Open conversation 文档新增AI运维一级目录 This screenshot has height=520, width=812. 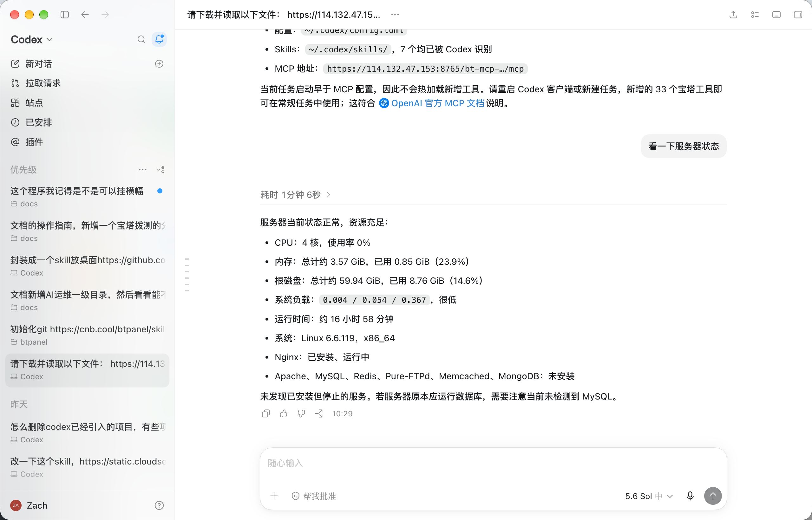(87, 301)
